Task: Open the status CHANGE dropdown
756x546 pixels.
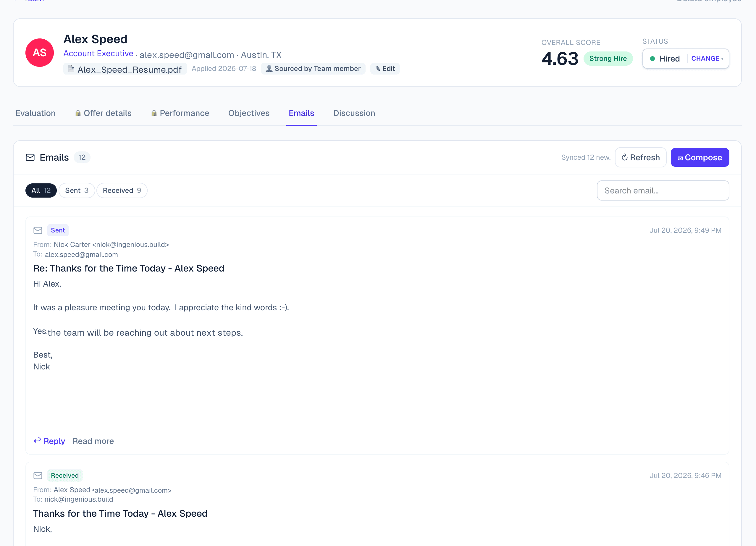Action: [707, 59]
